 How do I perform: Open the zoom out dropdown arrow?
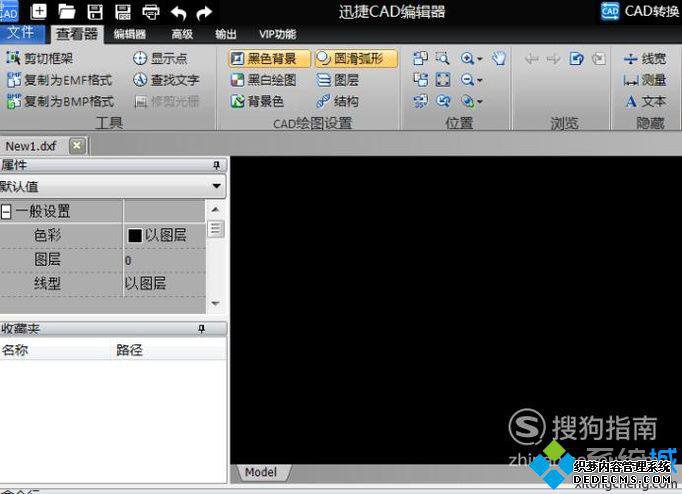coord(480,80)
